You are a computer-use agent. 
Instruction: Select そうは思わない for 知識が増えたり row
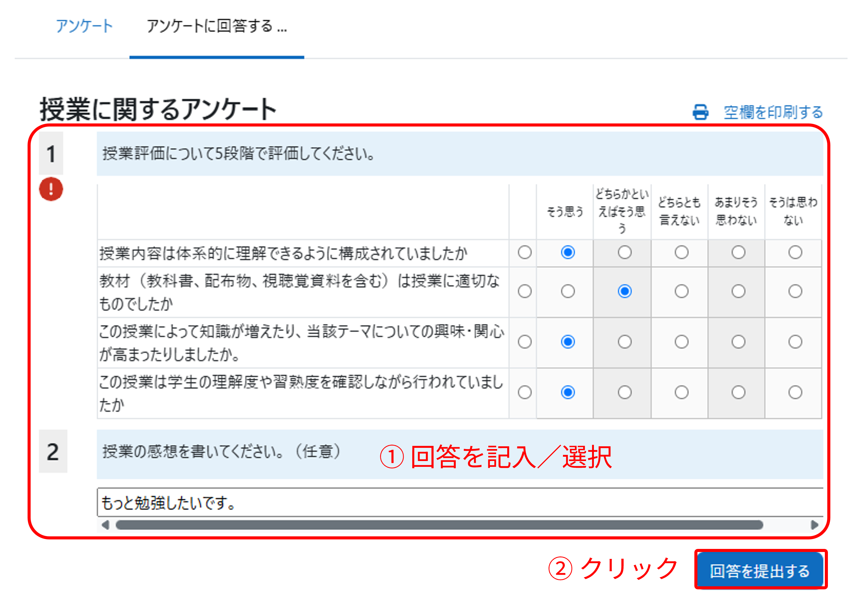coord(795,342)
